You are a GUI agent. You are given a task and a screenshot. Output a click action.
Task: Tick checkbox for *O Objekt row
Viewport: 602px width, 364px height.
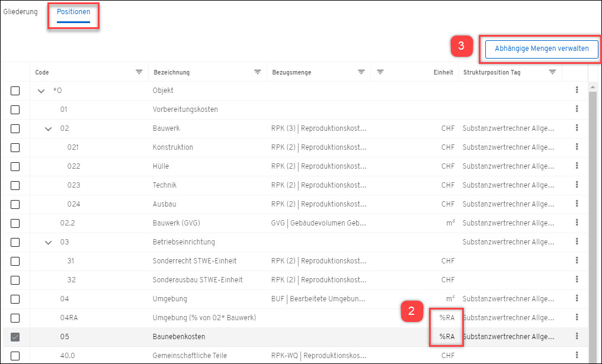click(15, 91)
